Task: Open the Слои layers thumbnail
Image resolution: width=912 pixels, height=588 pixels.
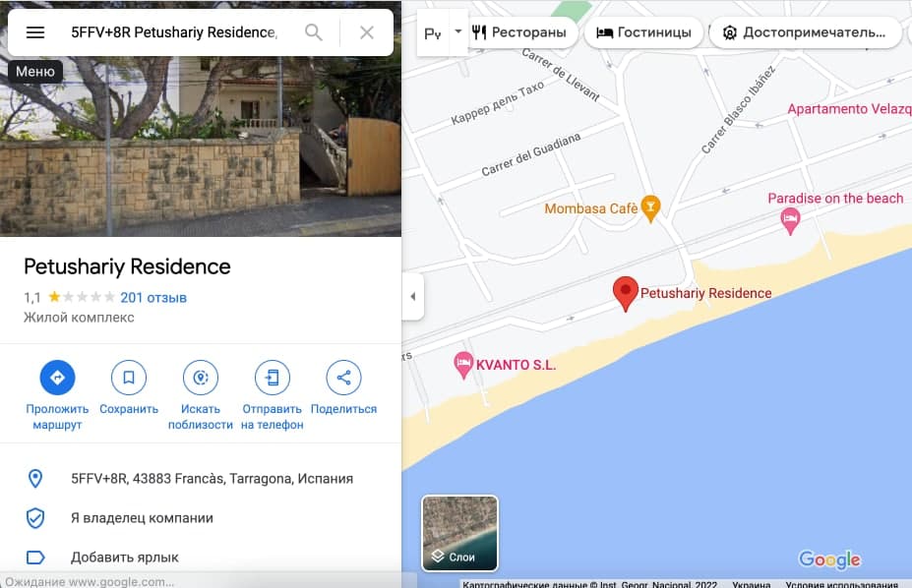Action: 459,533
